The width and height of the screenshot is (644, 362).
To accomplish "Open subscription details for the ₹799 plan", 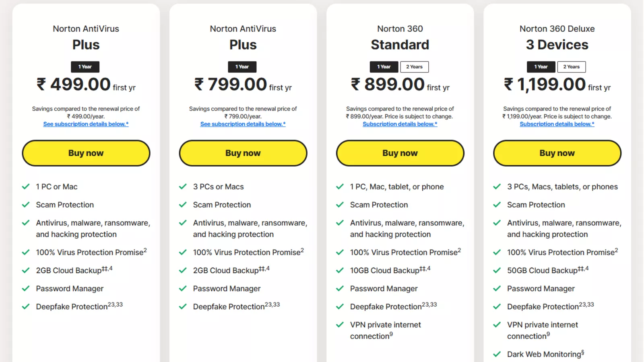I will [243, 124].
